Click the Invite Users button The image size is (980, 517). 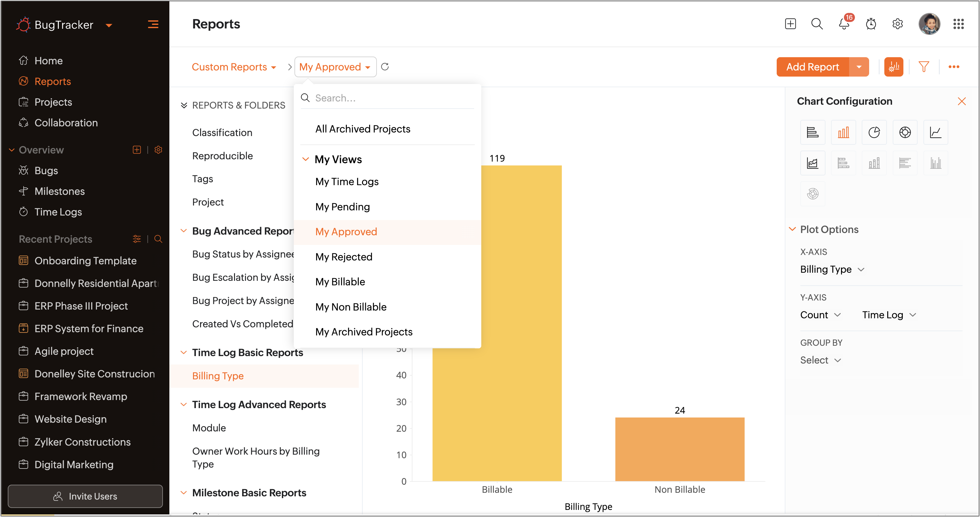[85, 496]
